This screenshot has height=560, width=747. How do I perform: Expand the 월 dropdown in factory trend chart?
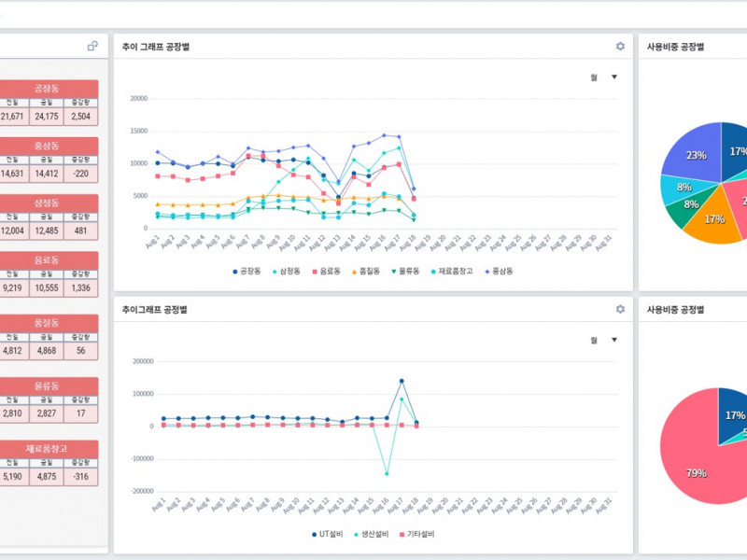[613, 77]
